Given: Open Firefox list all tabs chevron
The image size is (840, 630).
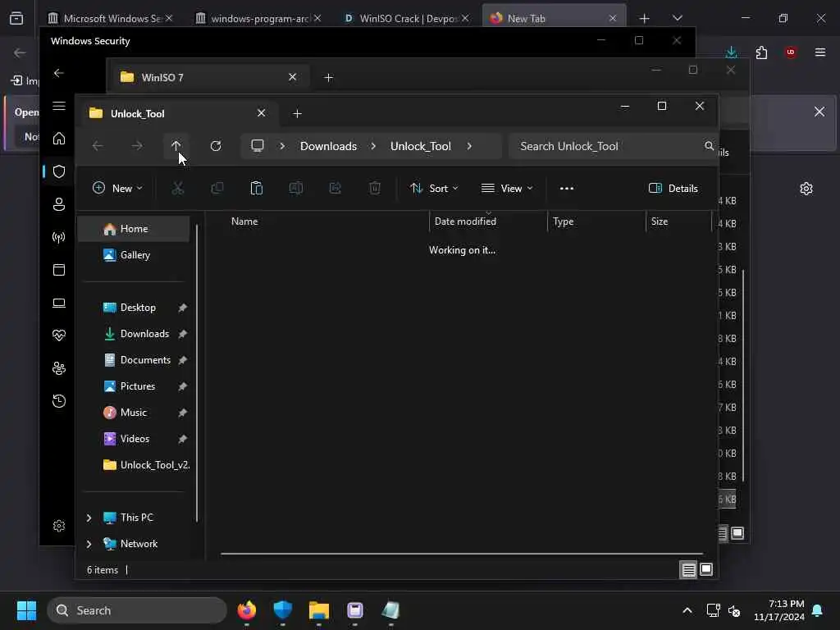Looking at the screenshot, I should click(x=677, y=18).
